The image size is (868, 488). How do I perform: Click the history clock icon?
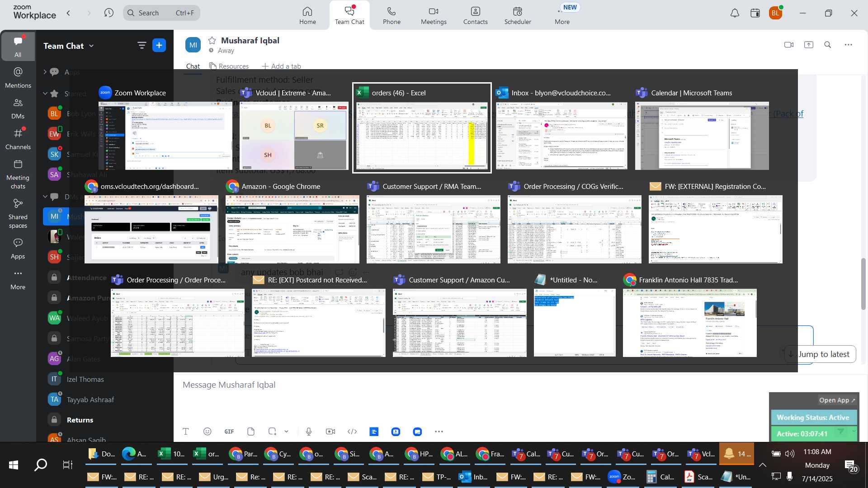coord(108,13)
